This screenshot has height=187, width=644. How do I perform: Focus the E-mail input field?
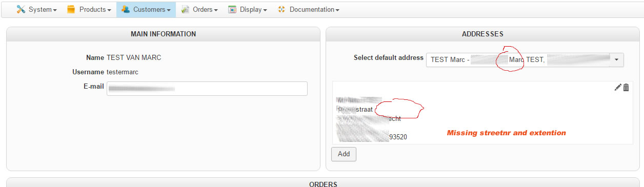click(207, 89)
